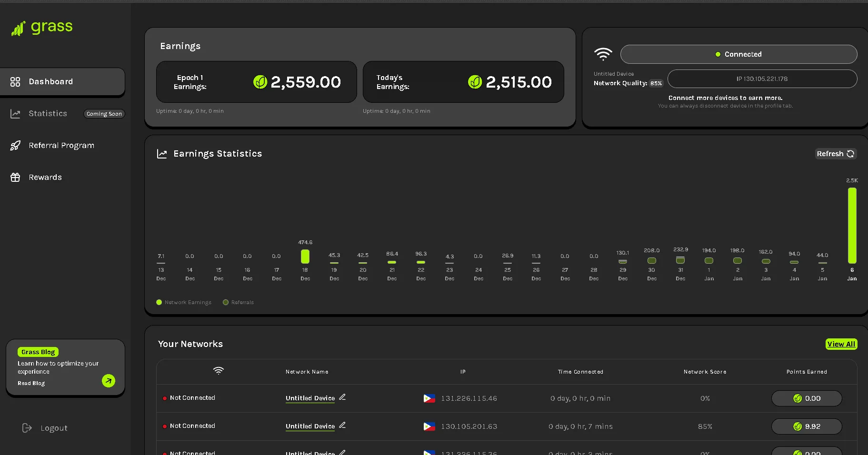The width and height of the screenshot is (868, 455).
Task: Edit name of device 130.105.201.63
Action: (x=342, y=425)
